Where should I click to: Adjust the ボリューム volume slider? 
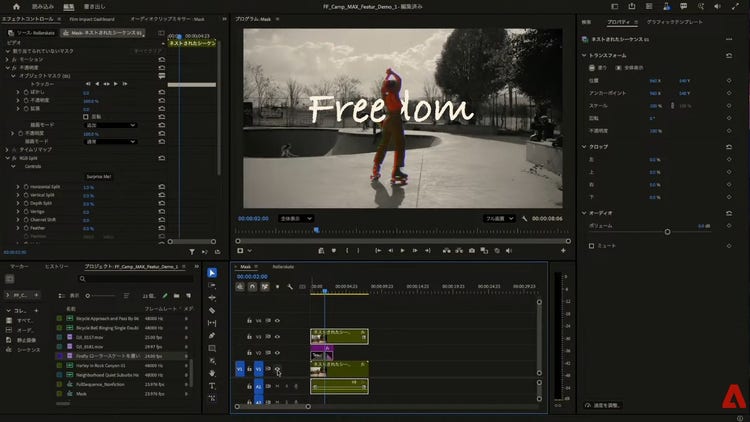[667, 231]
